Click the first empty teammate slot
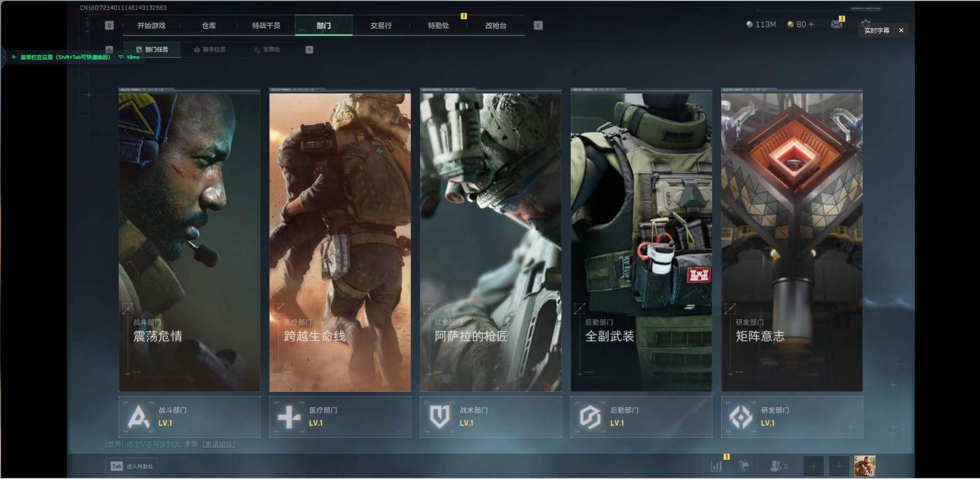980x479 pixels. 813,466
